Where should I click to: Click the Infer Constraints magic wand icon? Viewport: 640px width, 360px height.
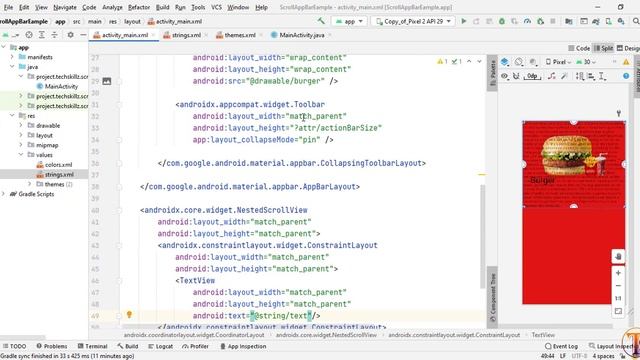pyautogui.click(x=564, y=76)
